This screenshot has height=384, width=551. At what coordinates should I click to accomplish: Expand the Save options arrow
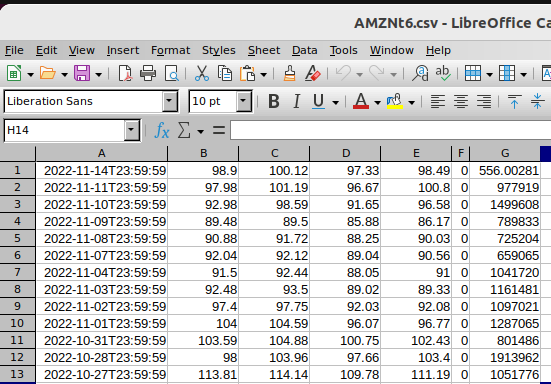[x=99, y=74]
